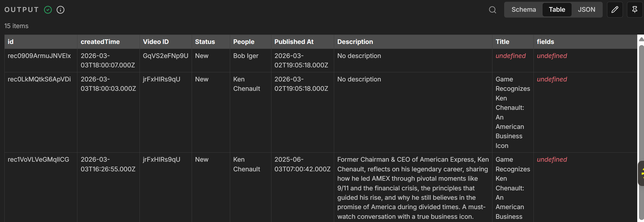Click the search magnifier icon
The height and width of the screenshot is (222, 644).
pyautogui.click(x=492, y=10)
